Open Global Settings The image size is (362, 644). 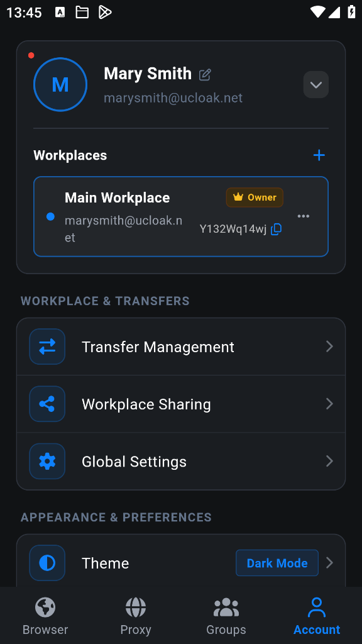(x=181, y=462)
